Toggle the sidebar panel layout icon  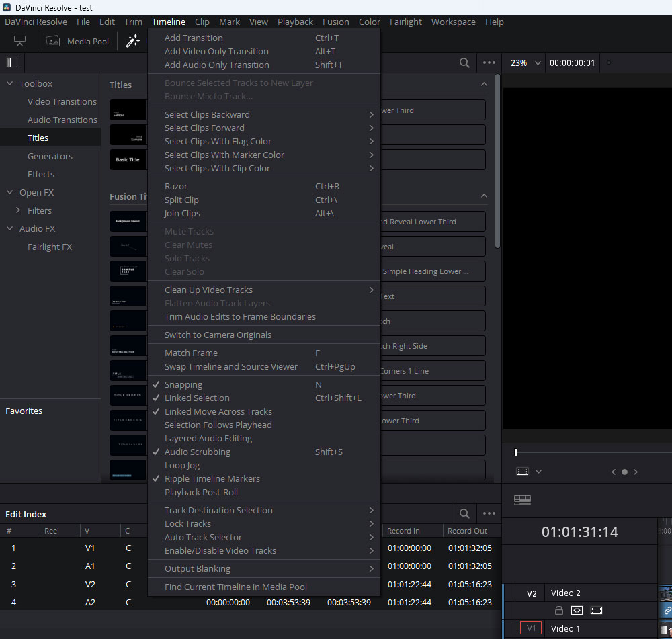tap(12, 62)
